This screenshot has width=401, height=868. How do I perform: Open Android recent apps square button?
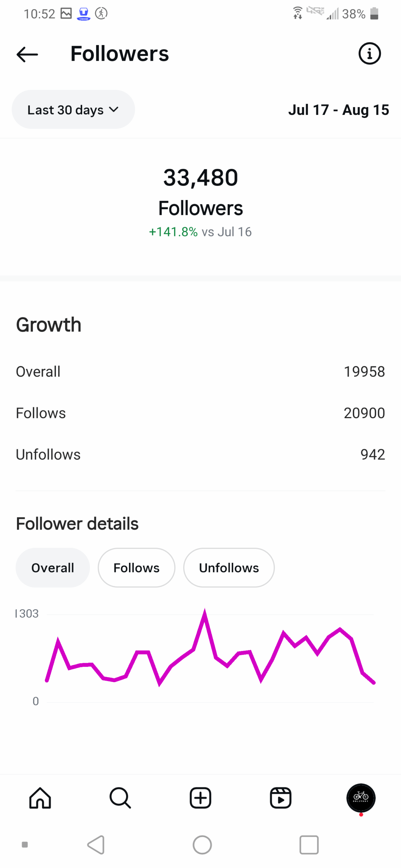point(309,844)
